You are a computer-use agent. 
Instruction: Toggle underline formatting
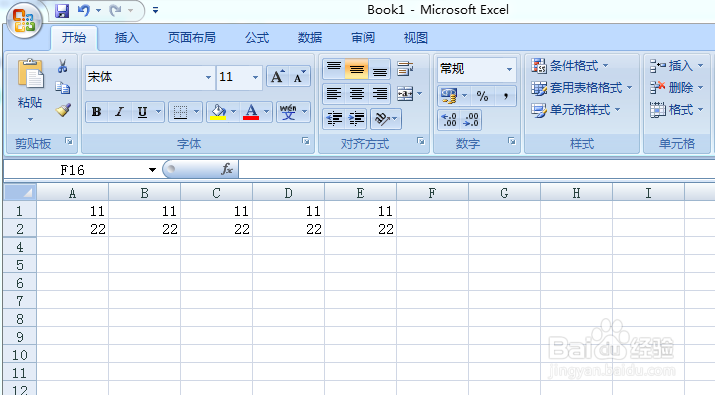pos(142,112)
